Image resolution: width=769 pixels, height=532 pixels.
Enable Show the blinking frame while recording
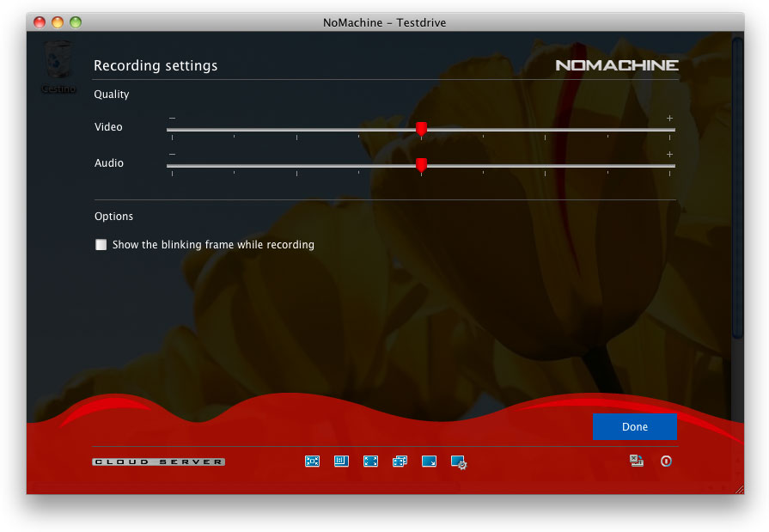click(x=101, y=245)
